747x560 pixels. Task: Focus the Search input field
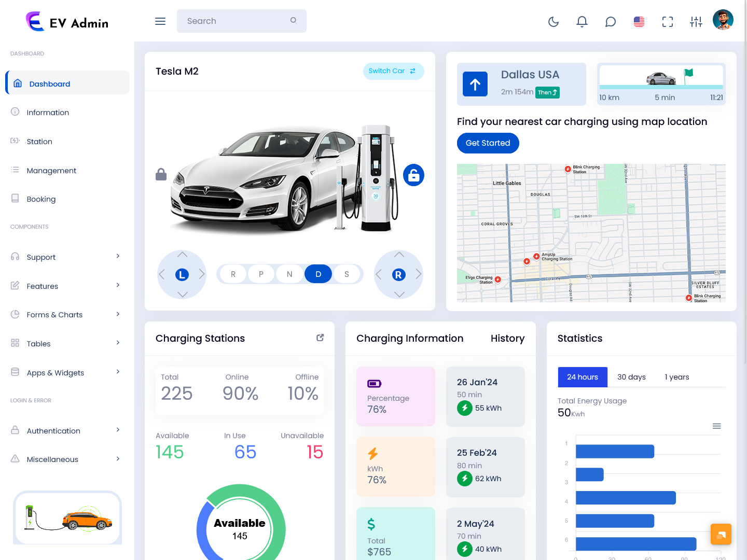click(242, 21)
